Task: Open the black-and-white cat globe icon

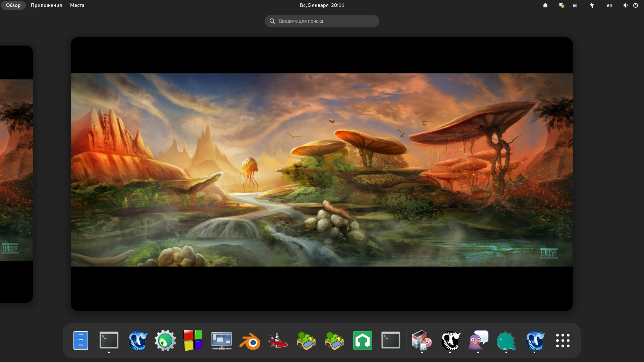Action: click(450, 341)
